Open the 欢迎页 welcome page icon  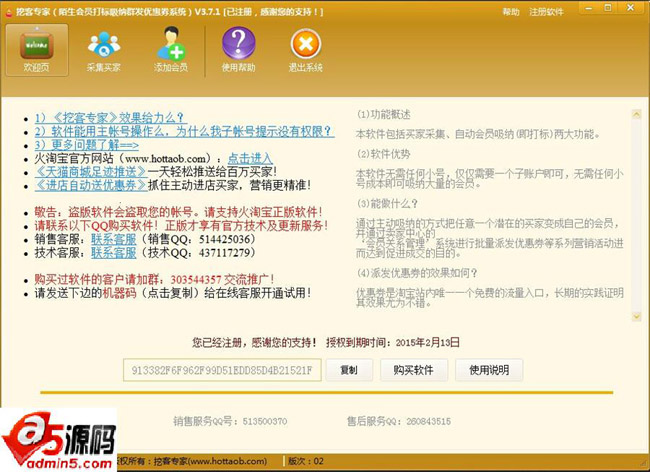tap(37, 50)
